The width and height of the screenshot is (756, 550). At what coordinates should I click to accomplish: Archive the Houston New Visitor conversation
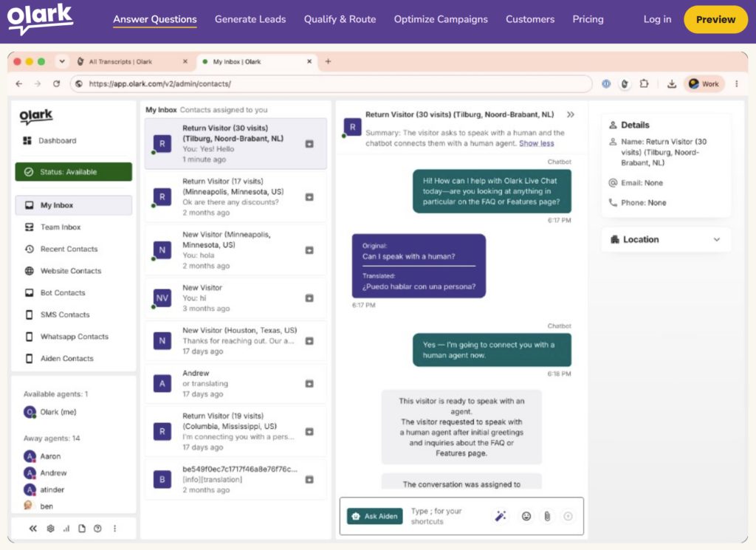coord(309,341)
